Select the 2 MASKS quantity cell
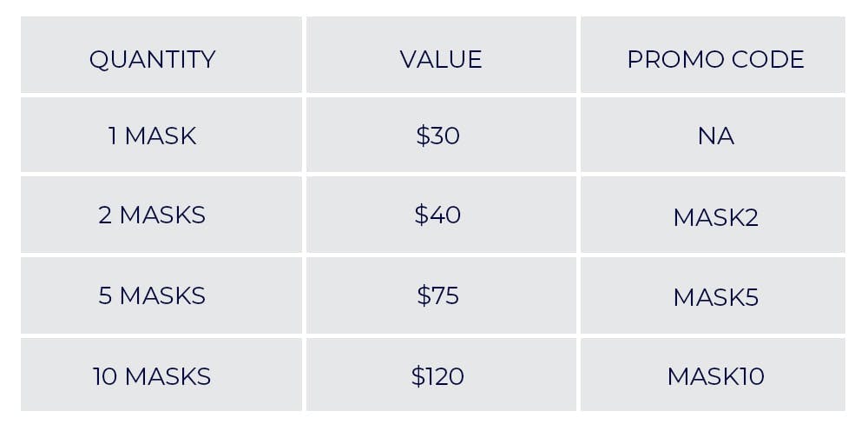The width and height of the screenshot is (868, 431). tap(152, 215)
